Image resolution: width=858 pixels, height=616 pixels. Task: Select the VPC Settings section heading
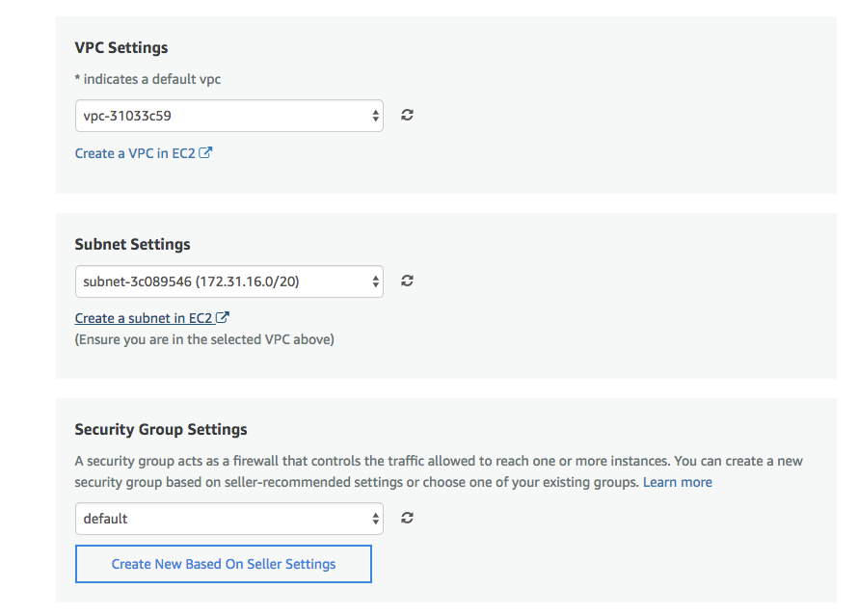click(121, 46)
